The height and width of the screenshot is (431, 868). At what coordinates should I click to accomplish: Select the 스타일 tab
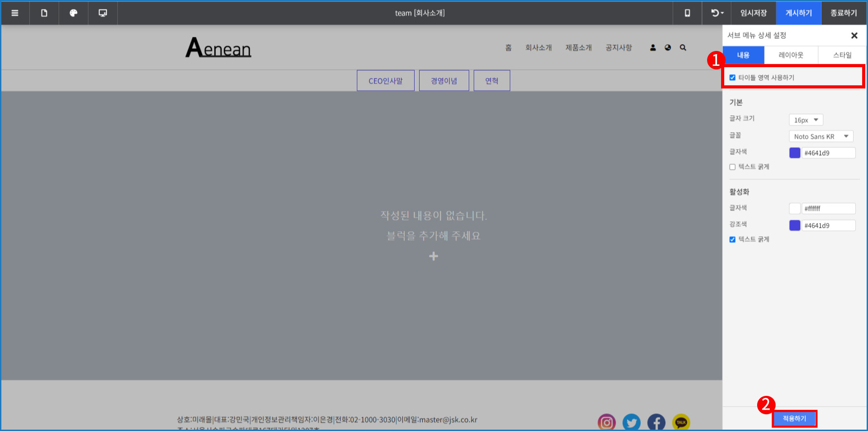click(842, 55)
